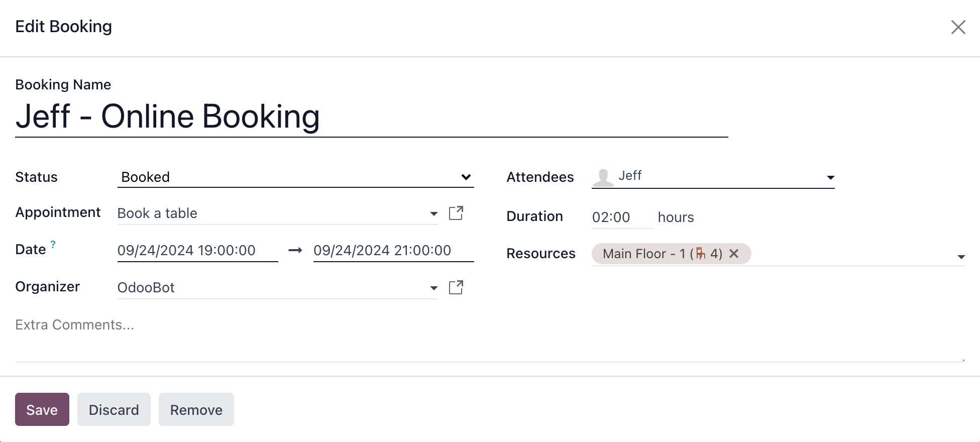980x442 pixels.
Task: Remove Main Floor resource tag
Action: [x=734, y=254]
